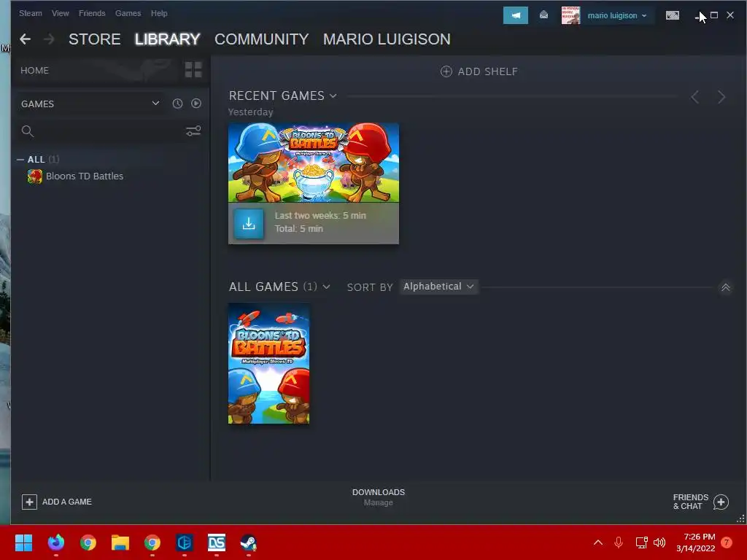The height and width of the screenshot is (560, 747).
Task: Collapse the ALL category in sidebar
Action: point(20,160)
